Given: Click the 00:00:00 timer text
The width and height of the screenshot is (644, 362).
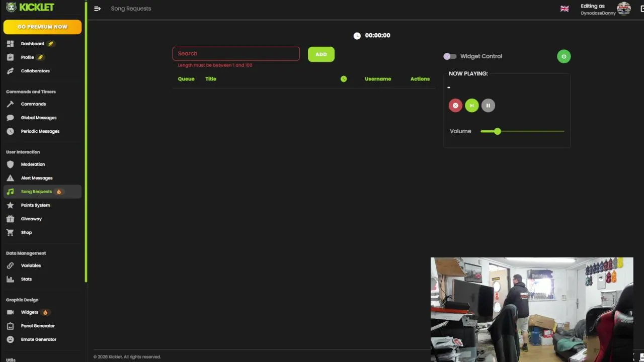Looking at the screenshot, I should 378,36.
